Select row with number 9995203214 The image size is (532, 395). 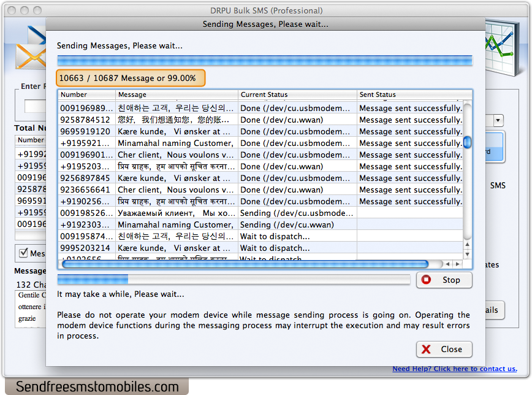[x=260, y=248]
